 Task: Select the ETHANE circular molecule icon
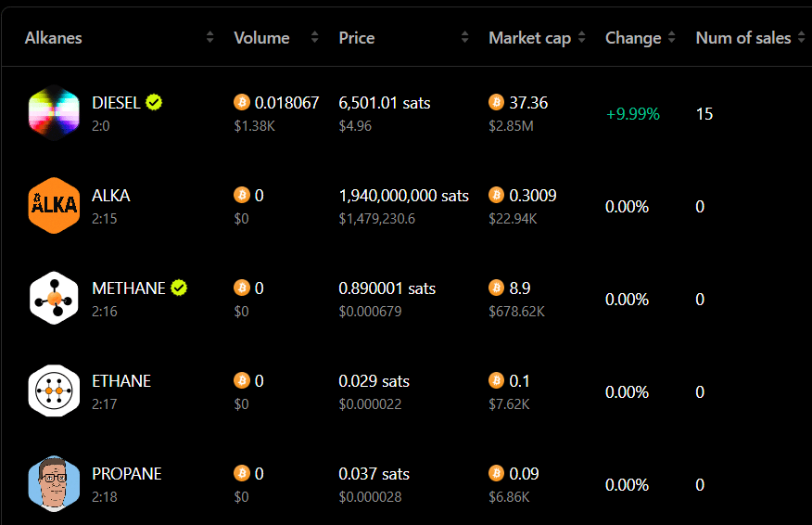[x=54, y=391]
